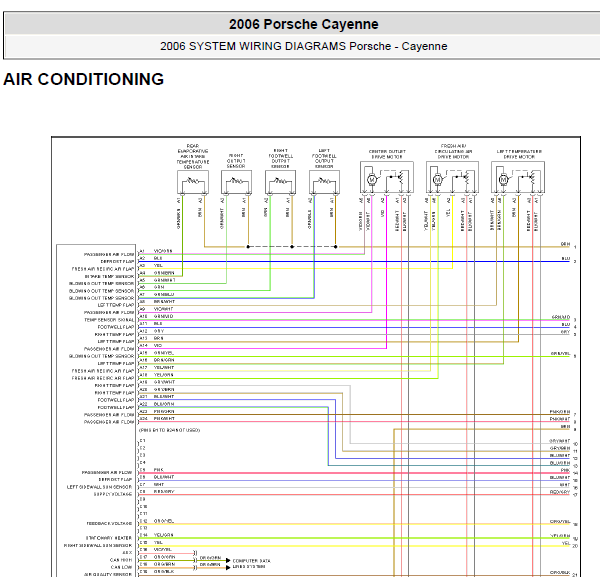The height and width of the screenshot is (577, 600).
Task: Click 'CAN LOW' pin description
Action: click(x=121, y=567)
